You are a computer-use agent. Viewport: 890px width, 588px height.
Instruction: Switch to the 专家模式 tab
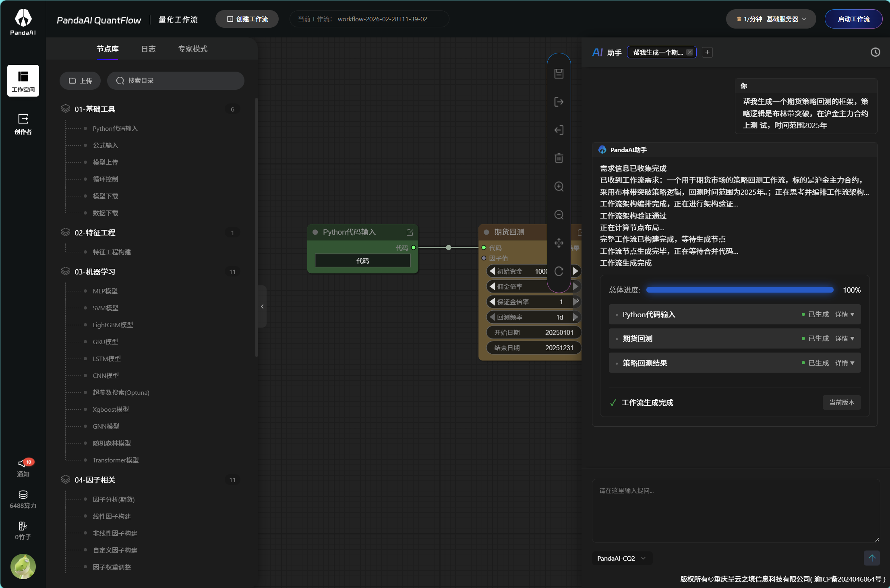click(x=193, y=49)
